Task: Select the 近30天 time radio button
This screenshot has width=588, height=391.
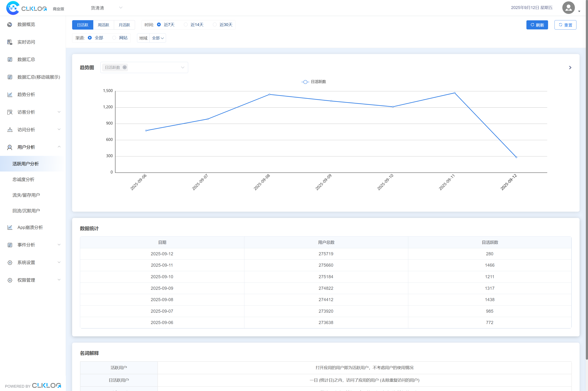Action: tap(215, 24)
